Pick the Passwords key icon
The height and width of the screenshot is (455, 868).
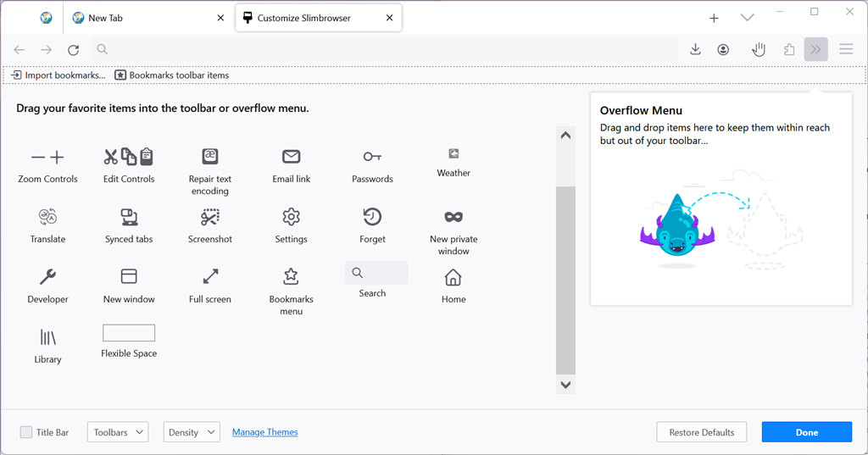click(x=372, y=157)
